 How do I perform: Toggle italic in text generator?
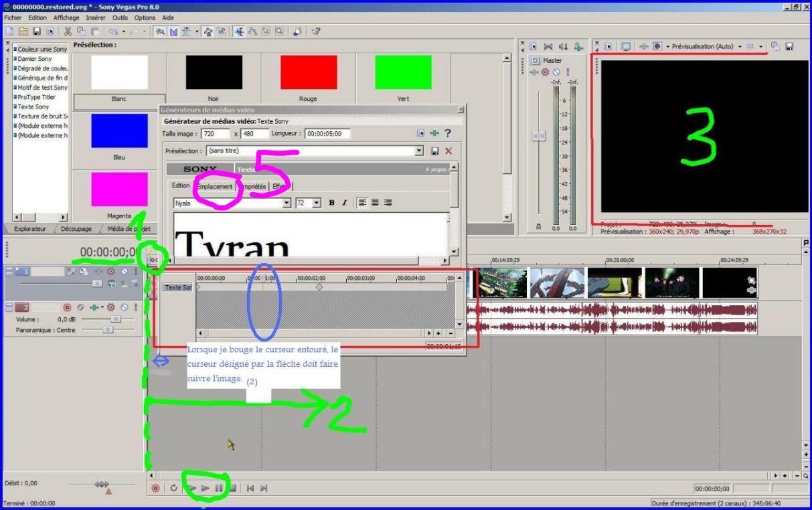(345, 203)
